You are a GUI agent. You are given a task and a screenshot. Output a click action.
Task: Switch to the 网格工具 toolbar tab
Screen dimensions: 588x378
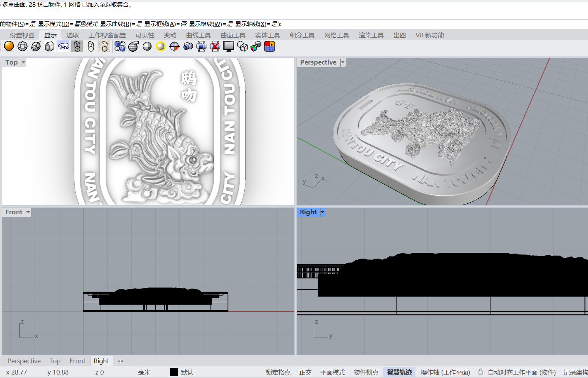point(337,35)
